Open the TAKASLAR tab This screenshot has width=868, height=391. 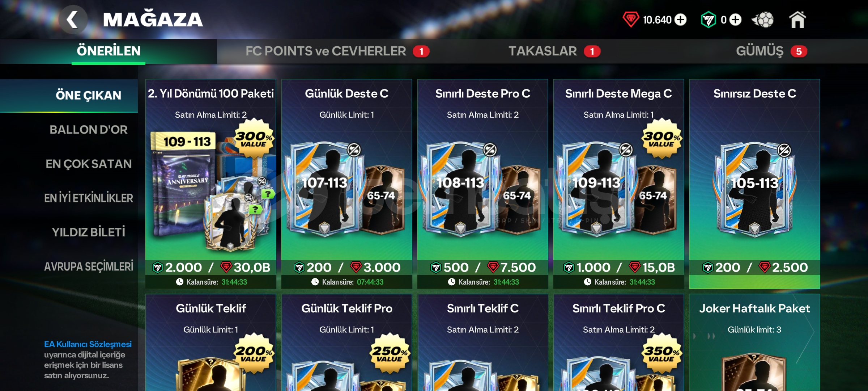click(542, 51)
